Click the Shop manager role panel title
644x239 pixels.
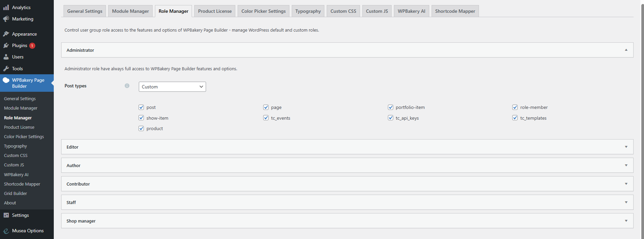pos(81,221)
